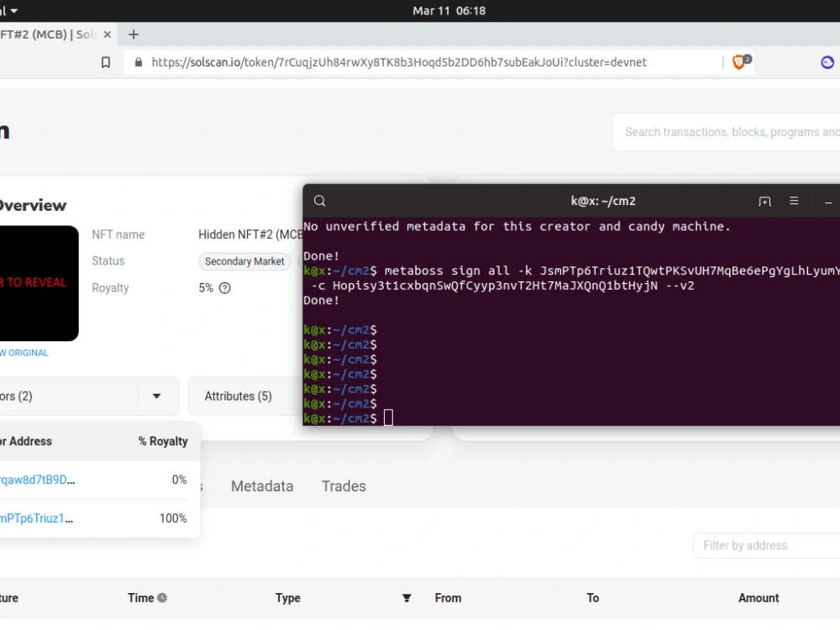Click the Amount column header
The image size is (840, 630).
tap(759, 598)
